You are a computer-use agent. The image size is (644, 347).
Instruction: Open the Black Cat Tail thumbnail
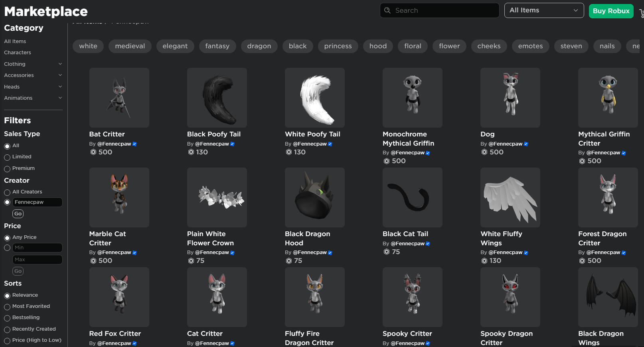(413, 197)
